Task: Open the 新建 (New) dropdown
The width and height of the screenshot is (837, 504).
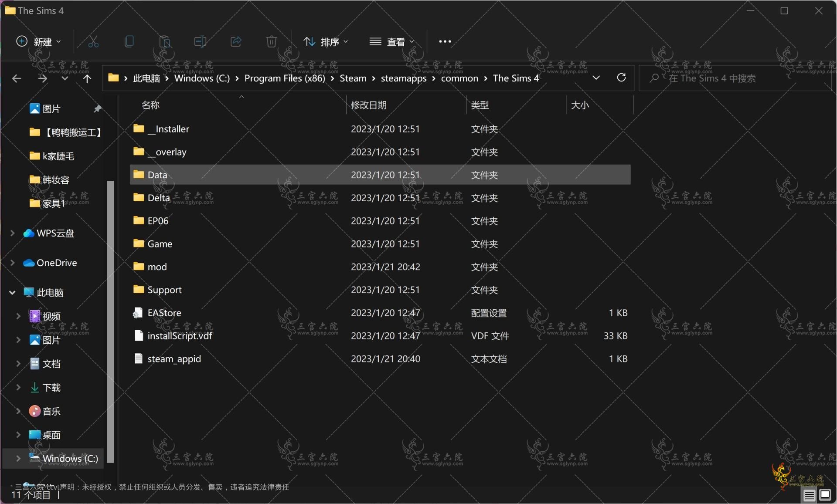Action: (x=38, y=42)
